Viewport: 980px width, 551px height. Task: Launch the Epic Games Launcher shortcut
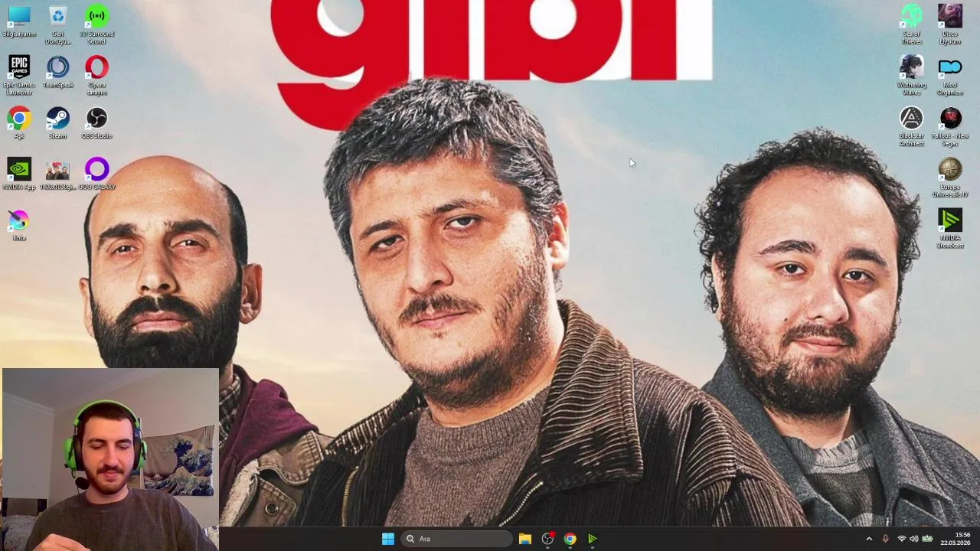(19, 75)
